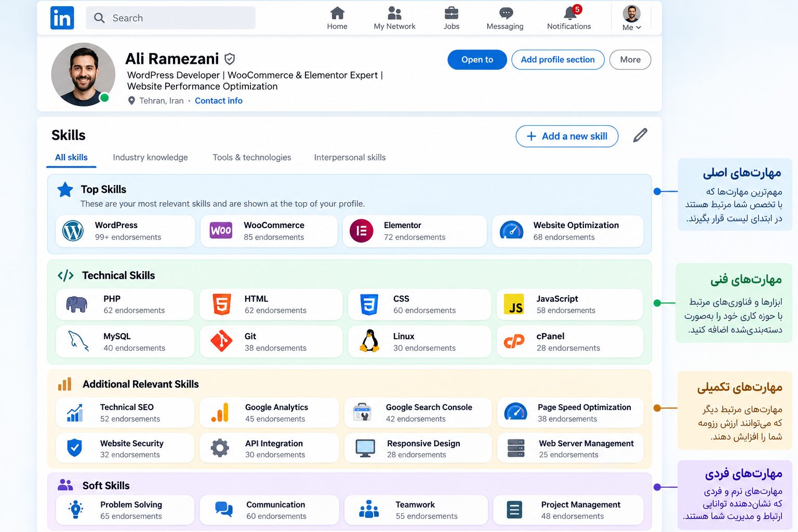This screenshot has height=532, width=798.
Task: Click the Problem Solving lightbulb icon
Action: pyautogui.click(x=76, y=510)
